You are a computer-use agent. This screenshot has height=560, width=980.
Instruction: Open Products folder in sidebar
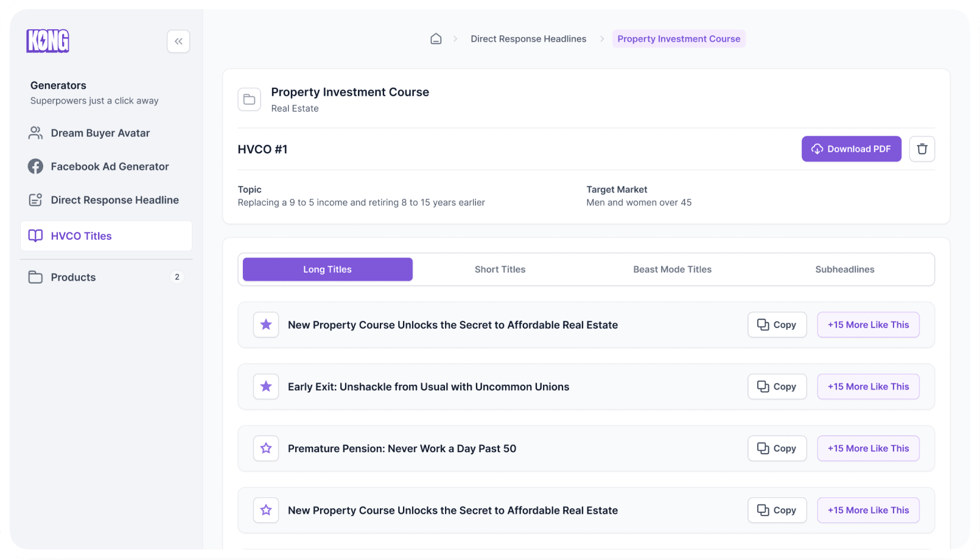coord(73,278)
